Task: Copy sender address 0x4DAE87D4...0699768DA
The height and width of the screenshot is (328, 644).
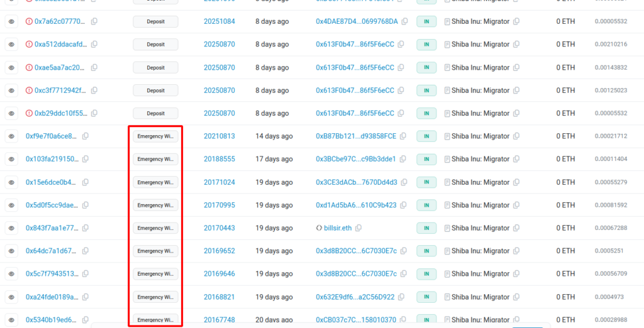Action: 404,21
